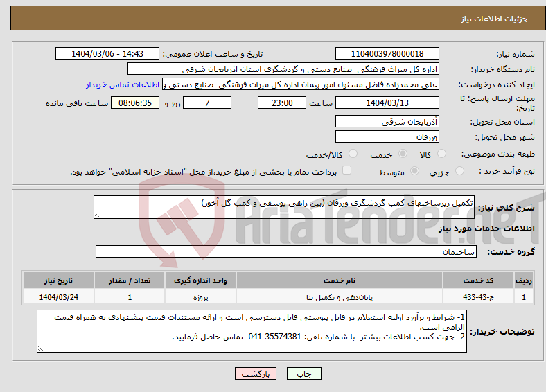Select the خدمت radio button

(403, 154)
